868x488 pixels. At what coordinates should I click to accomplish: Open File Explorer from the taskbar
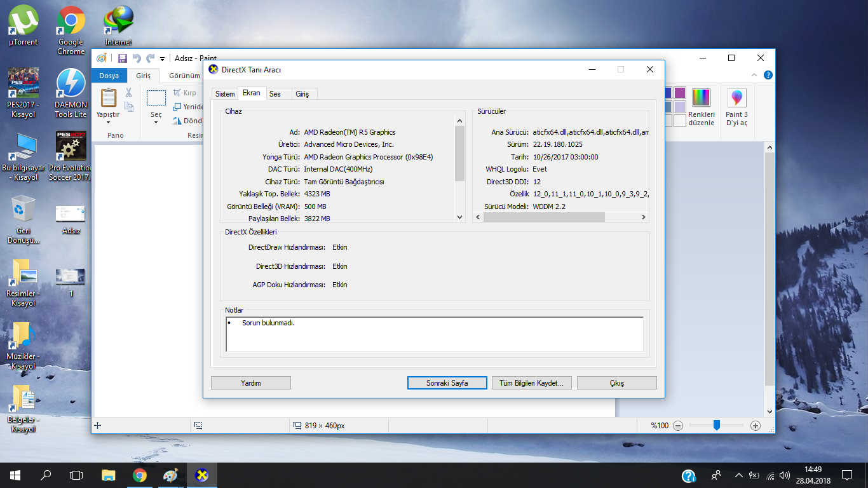click(109, 475)
